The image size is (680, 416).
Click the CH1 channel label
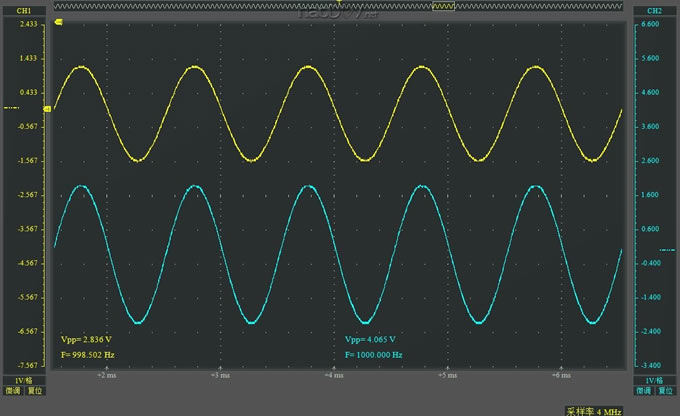(x=24, y=10)
